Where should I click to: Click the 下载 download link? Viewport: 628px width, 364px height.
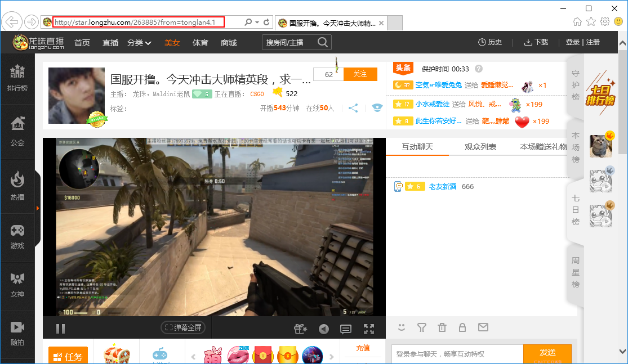coord(536,42)
